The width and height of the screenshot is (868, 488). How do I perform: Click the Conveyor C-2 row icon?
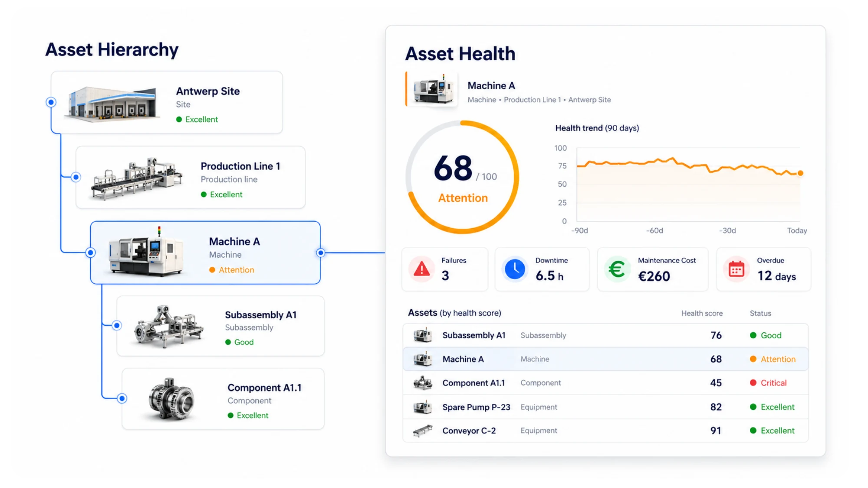click(422, 431)
